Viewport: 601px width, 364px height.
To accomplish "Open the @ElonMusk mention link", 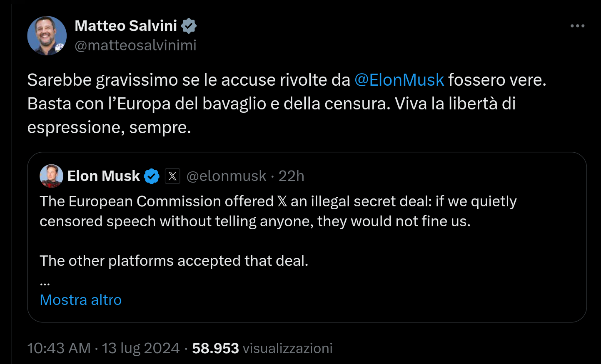I will (399, 79).
